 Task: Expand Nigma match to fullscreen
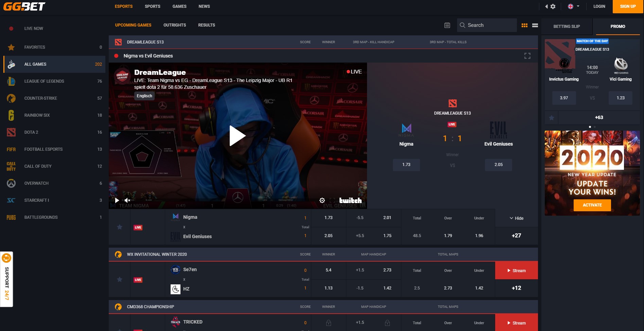(527, 56)
